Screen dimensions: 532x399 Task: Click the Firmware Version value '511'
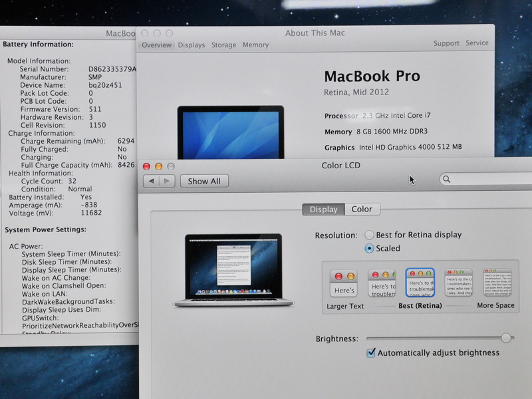point(95,109)
